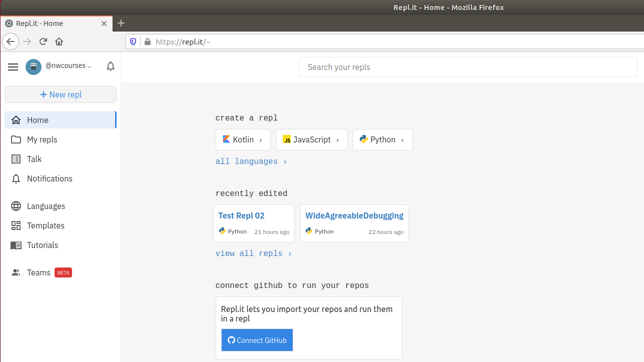Screen dimensions: 644x362
Task: Open the hamburger menu icon
Action: (x=13, y=67)
